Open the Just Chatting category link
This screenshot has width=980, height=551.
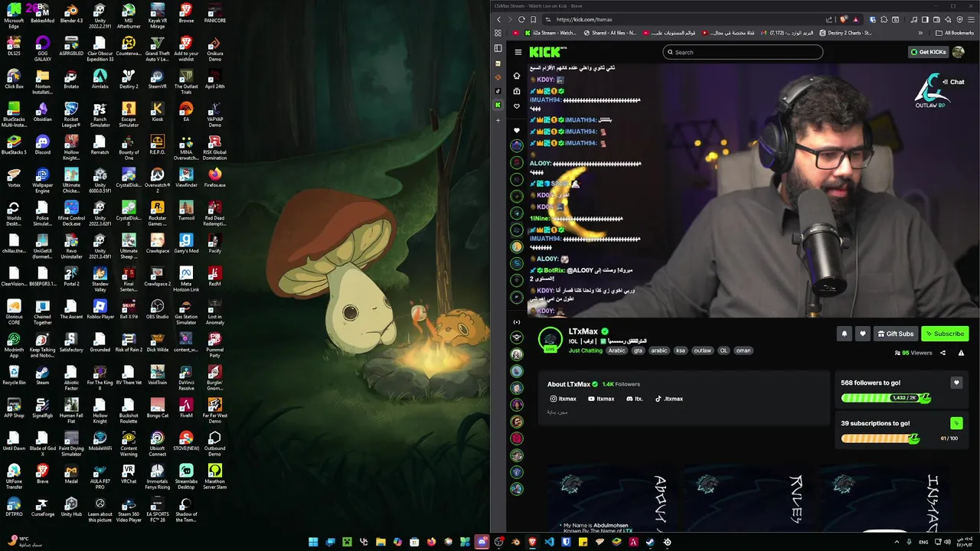[x=586, y=350]
